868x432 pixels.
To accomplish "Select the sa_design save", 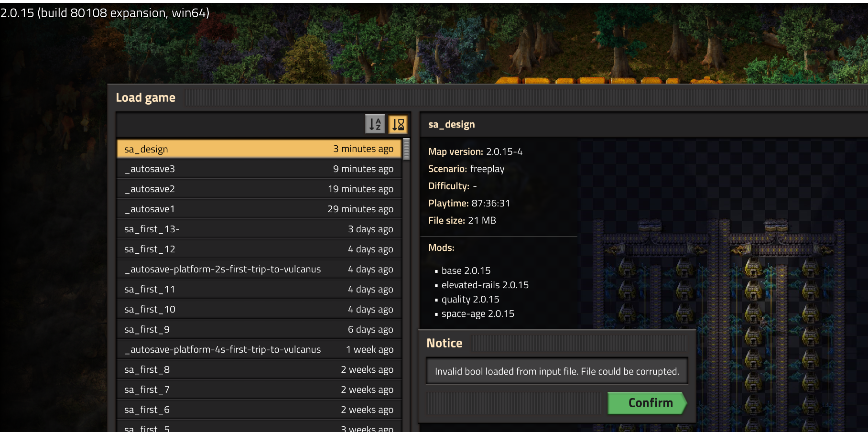I will [x=259, y=149].
